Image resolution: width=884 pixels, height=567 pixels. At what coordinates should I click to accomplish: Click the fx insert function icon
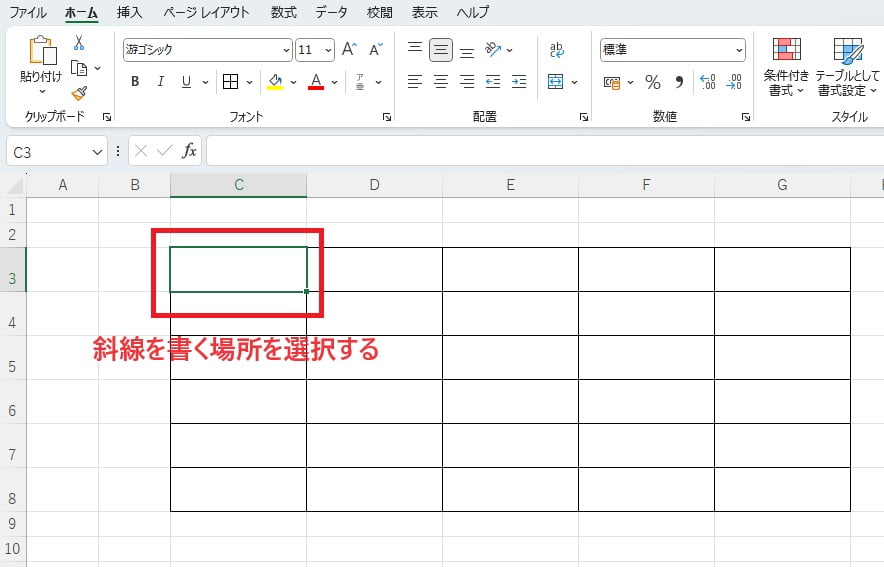(x=189, y=150)
